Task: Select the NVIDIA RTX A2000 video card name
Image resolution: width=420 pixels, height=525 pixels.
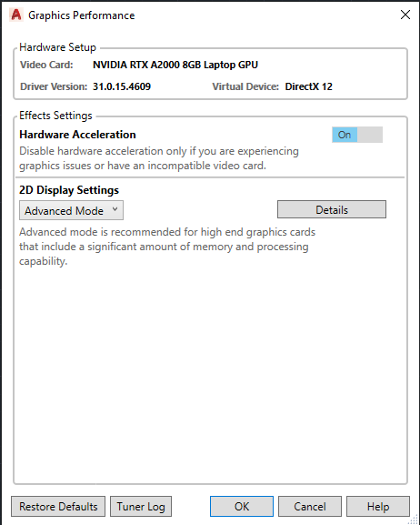Action: click(x=175, y=65)
